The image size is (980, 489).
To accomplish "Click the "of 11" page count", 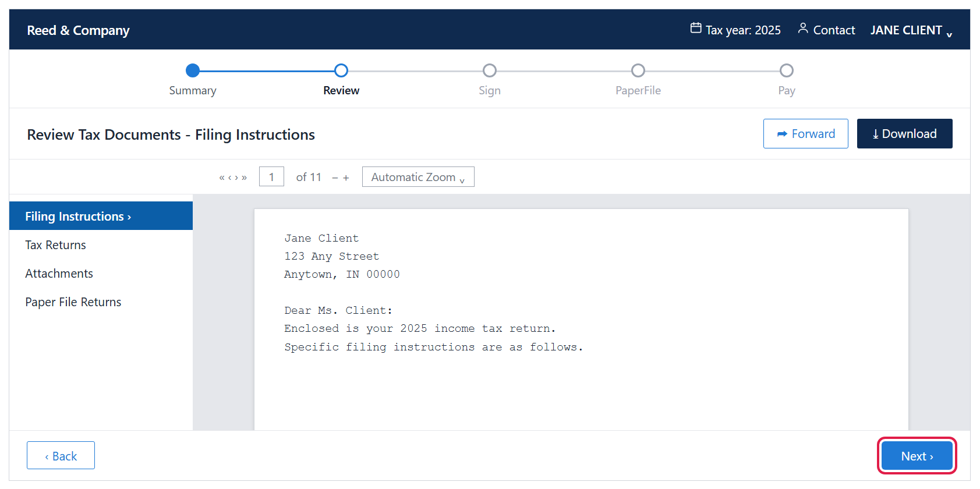I will (309, 177).
